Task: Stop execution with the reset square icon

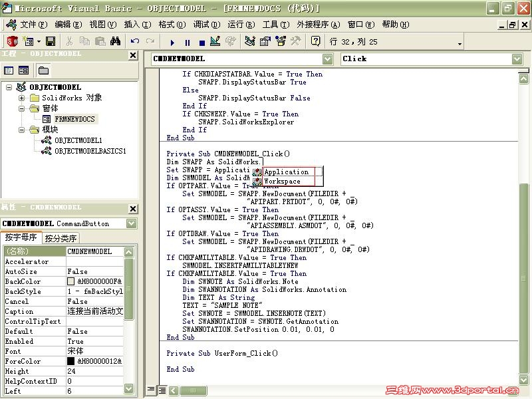Action: (202, 43)
